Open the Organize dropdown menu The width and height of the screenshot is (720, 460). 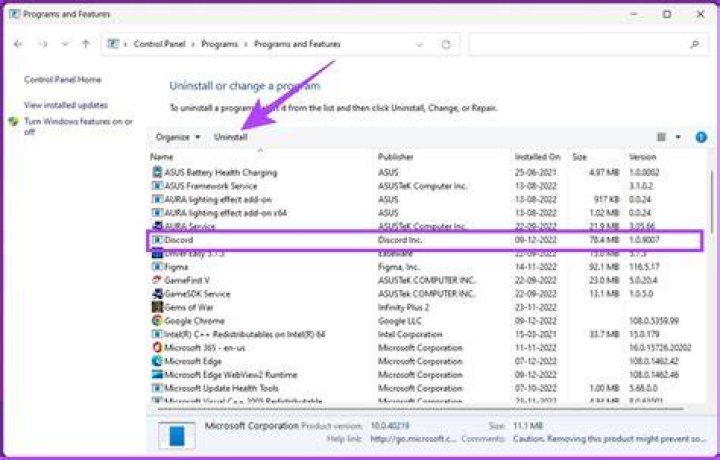(x=178, y=137)
